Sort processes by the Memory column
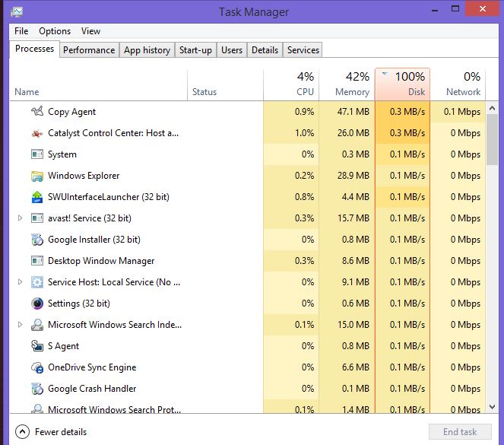Viewport: 504px width, 445px height. [347, 84]
